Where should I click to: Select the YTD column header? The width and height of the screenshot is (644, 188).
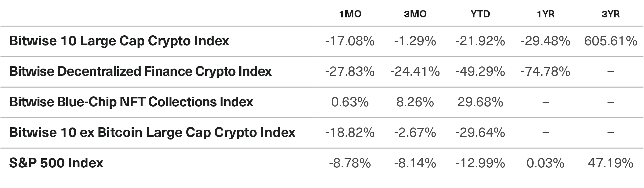480,14
